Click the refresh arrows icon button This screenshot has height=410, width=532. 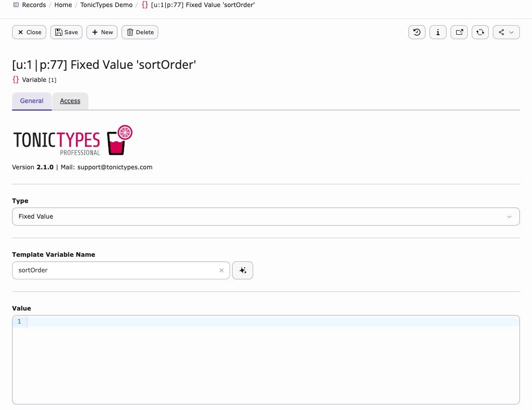[x=480, y=32]
